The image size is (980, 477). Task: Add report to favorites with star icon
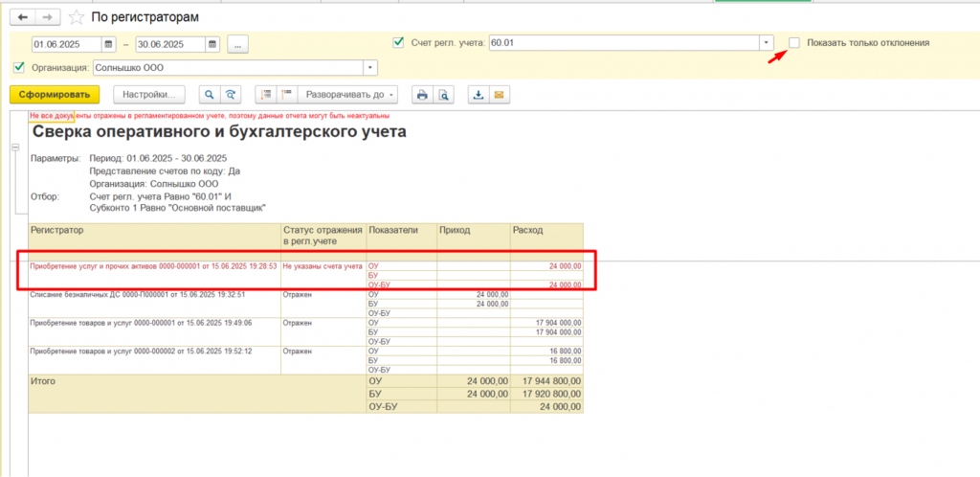[x=77, y=17]
